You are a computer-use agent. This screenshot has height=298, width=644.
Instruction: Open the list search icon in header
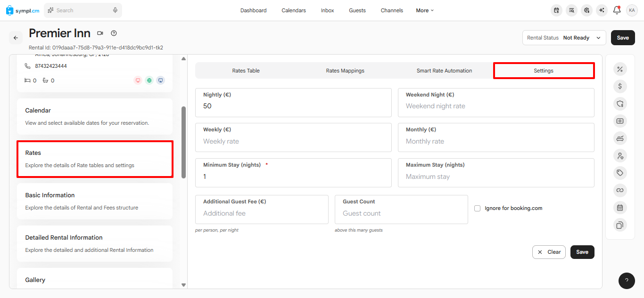click(x=571, y=10)
